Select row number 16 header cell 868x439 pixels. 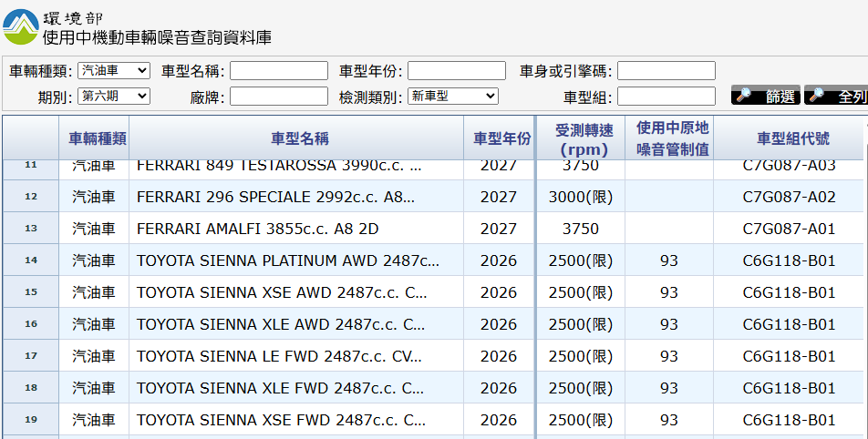(x=31, y=324)
